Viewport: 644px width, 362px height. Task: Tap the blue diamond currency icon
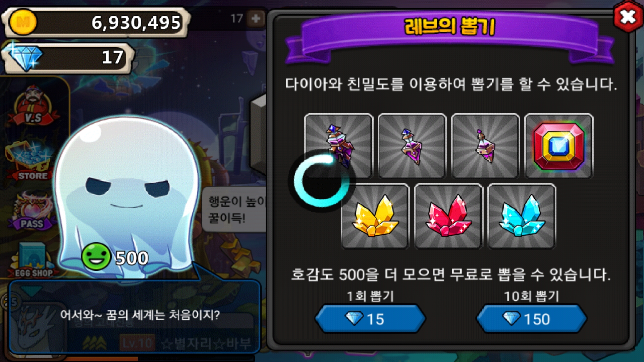(x=25, y=58)
